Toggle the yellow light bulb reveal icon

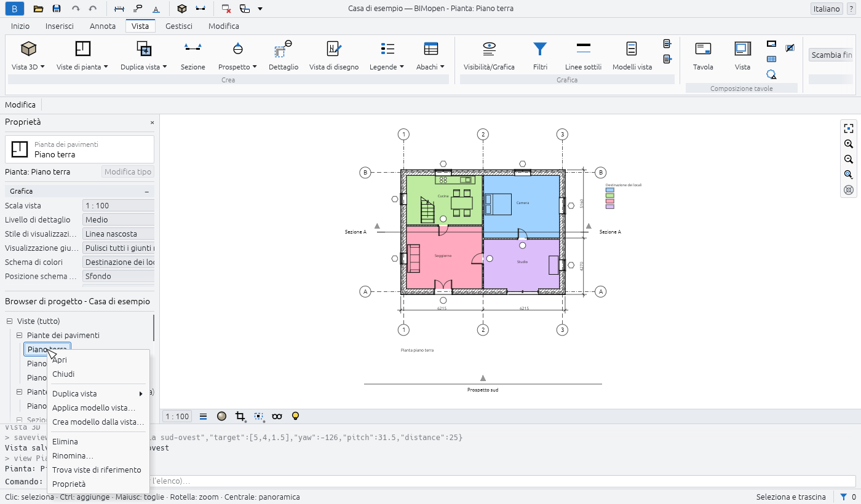(x=295, y=416)
